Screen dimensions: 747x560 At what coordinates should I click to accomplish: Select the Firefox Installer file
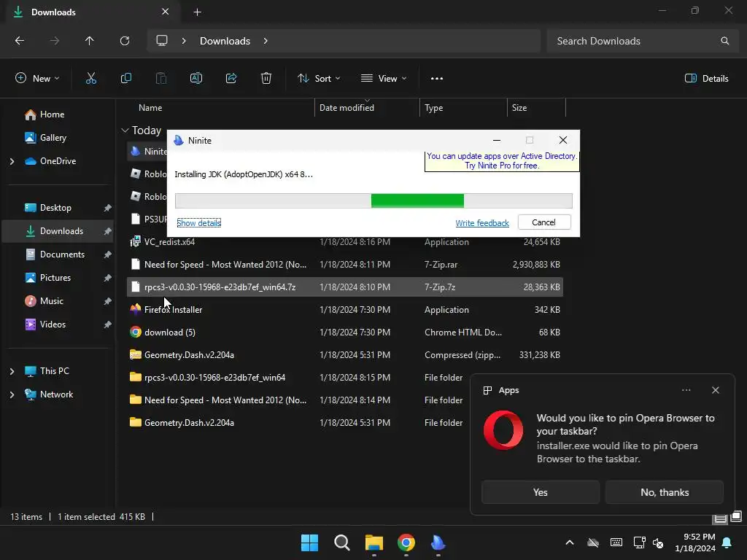pyautogui.click(x=345, y=309)
